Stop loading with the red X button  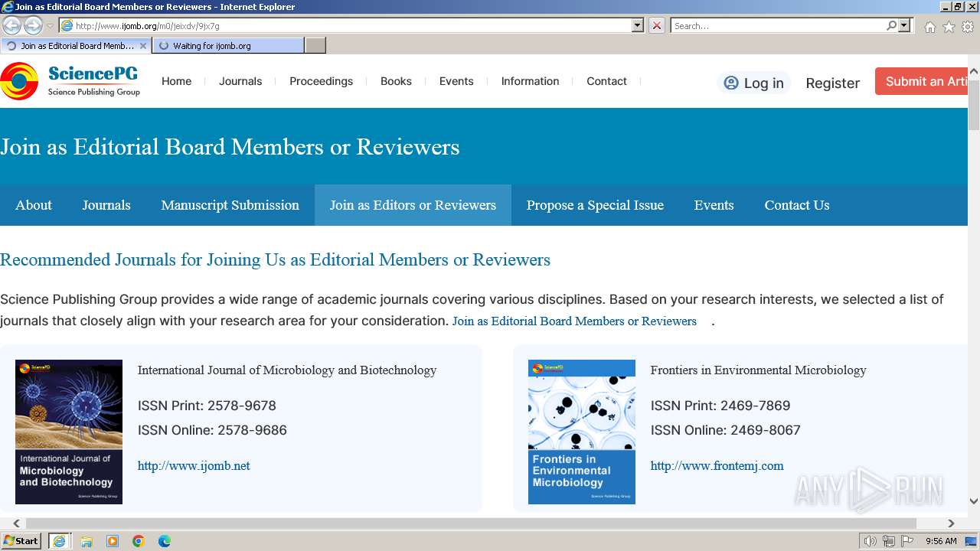pos(657,25)
